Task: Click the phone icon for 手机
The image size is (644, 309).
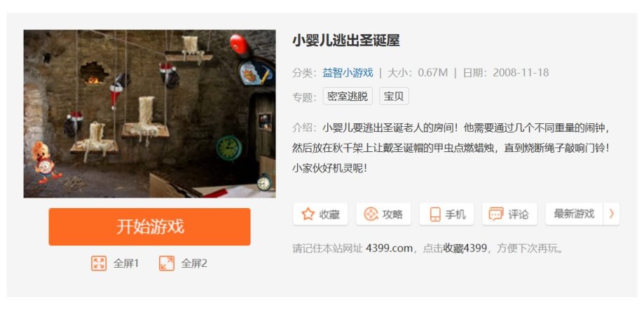Action: click(435, 214)
